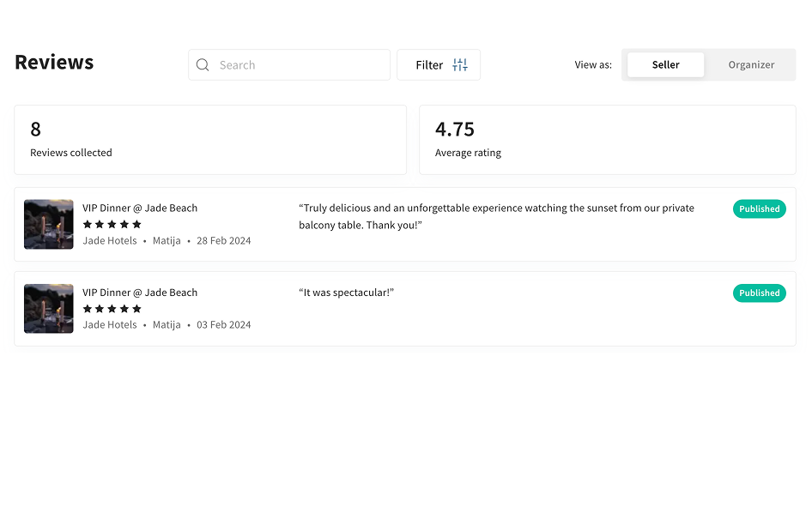Click the "Truly delicious" review text
The image size is (812, 507).
point(496,216)
